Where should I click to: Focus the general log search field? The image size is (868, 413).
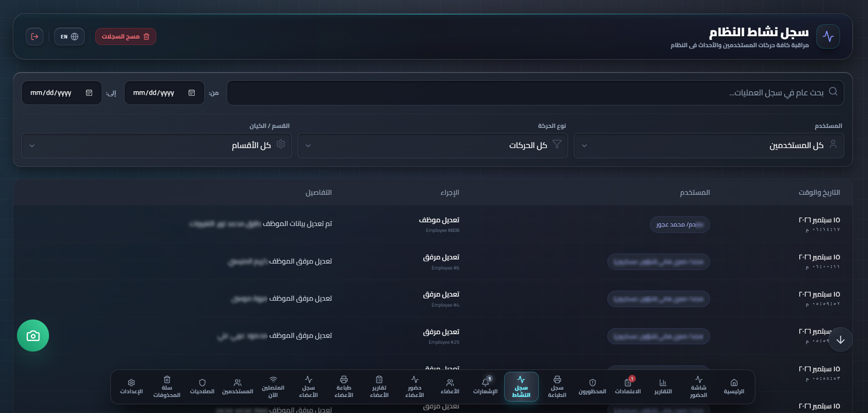pos(535,93)
